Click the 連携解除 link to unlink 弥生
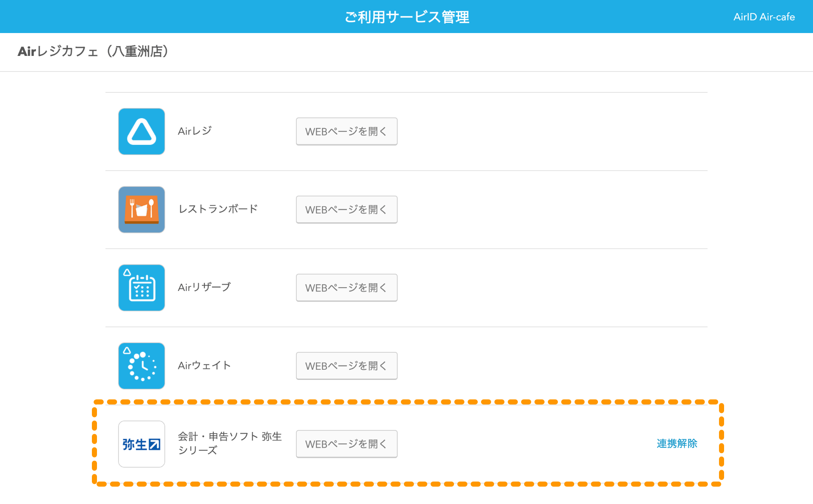The width and height of the screenshot is (813, 504). click(x=676, y=444)
